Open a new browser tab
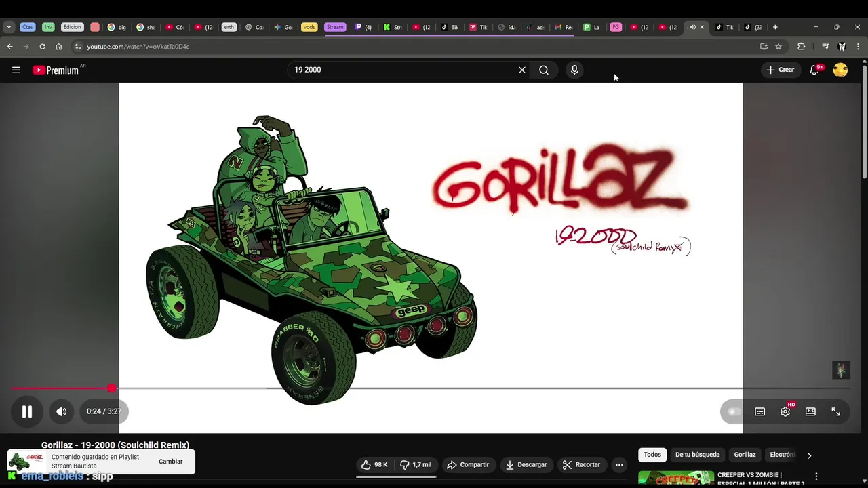This screenshot has height=488, width=868. click(775, 27)
